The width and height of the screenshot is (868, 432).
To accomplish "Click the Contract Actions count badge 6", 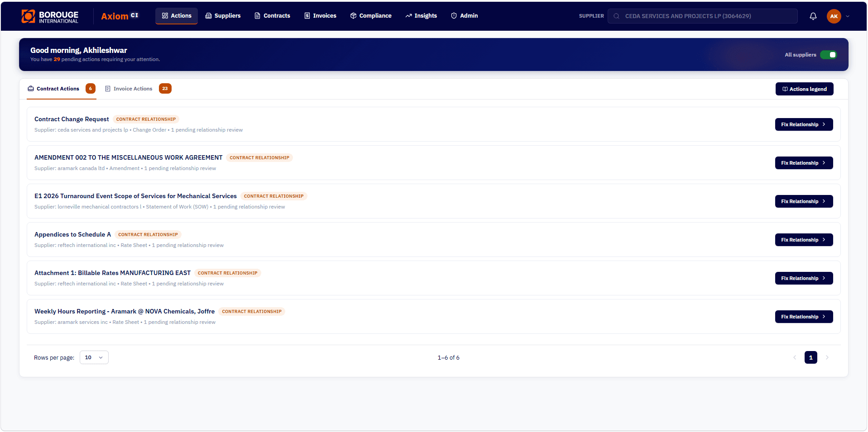I will point(91,89).
